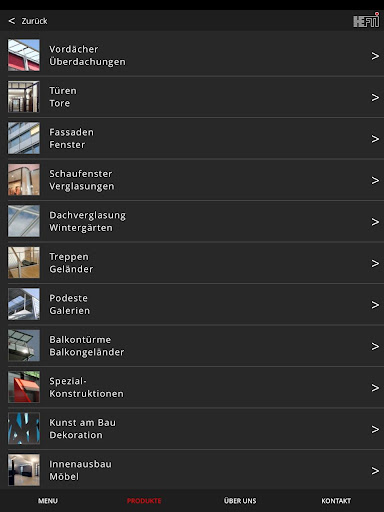
Task: Open the ÜBER UNS tab
Action: click(240, 501)
